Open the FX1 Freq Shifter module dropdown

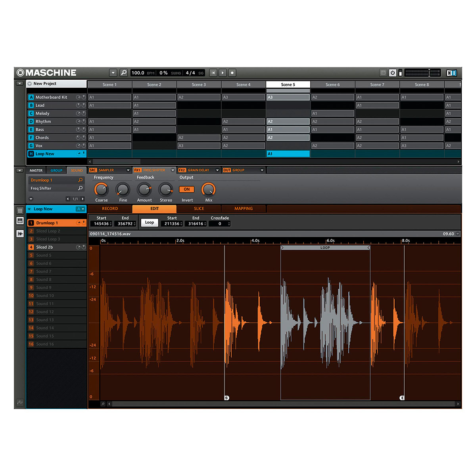(x=173, y=170)
